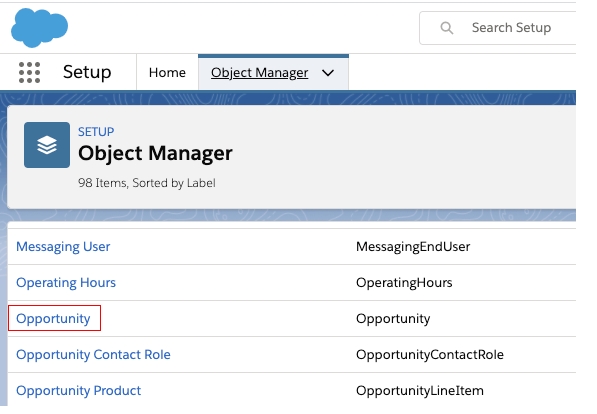Select the OperatingHours API name text
The image size is (597, 414).
click(x=404, y=283)
